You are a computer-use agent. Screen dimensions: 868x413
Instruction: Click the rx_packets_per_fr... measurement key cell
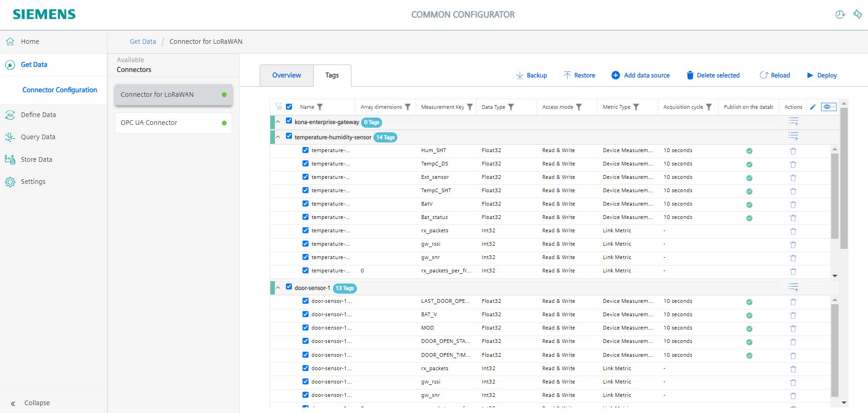tap(446, 271)
